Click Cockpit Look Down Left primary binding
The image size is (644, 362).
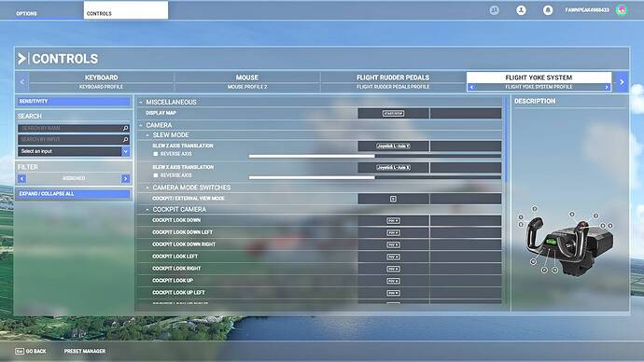click(393, 232)
